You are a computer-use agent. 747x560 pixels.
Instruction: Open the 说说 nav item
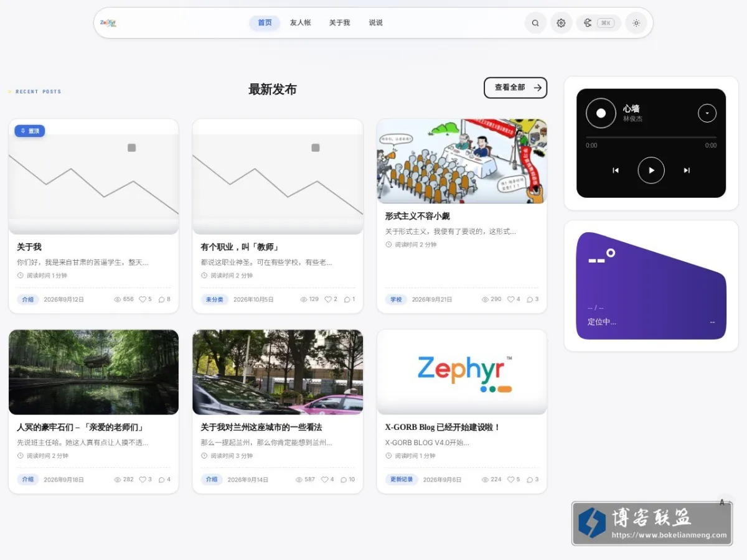pos(375,23)
